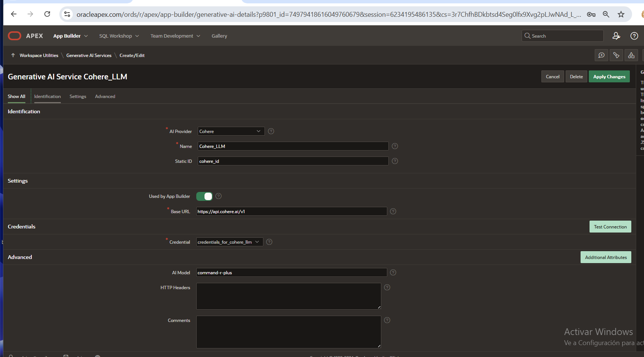Screen dimensions: 644x357
Task: Open the Gallery menu item
Action: (219, 36)
